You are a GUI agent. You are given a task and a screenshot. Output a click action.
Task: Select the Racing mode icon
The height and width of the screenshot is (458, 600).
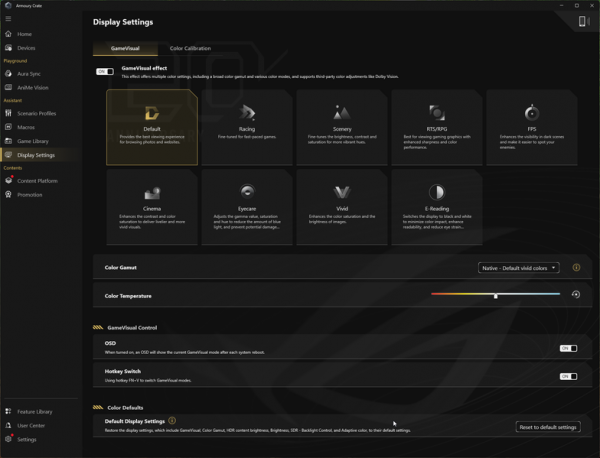[x=247, y=113]
